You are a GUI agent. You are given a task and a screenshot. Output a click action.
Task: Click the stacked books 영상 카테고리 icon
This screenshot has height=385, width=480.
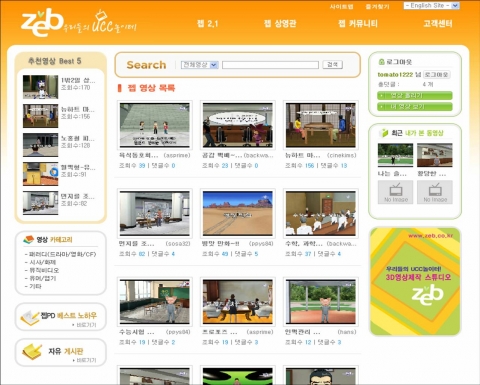click(x=29, y=239)
